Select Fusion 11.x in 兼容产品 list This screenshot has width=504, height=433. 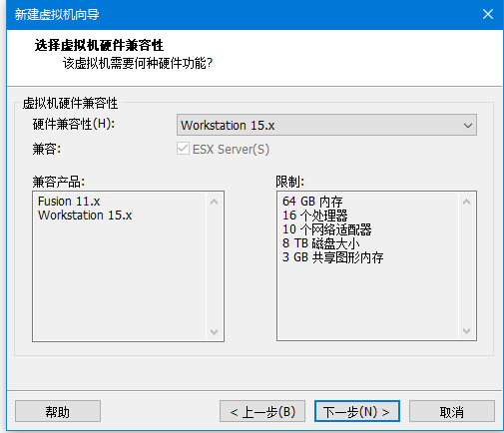69,202
